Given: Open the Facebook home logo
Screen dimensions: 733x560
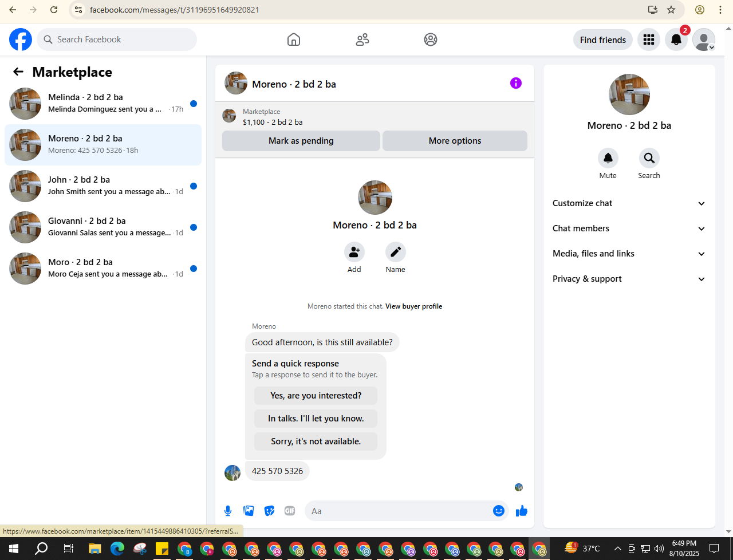Looking at the screenshot, I should (21, 40).
